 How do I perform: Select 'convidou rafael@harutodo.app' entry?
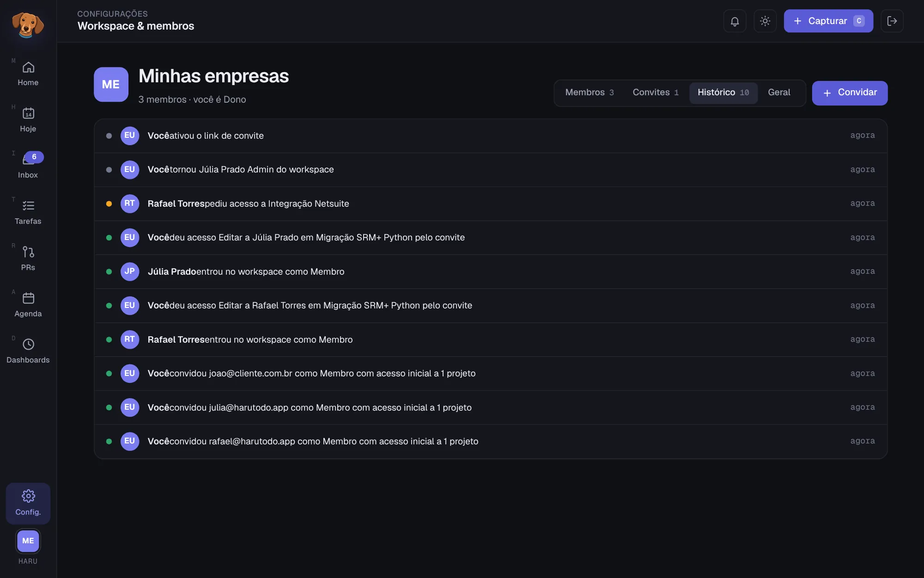[491, 442]
